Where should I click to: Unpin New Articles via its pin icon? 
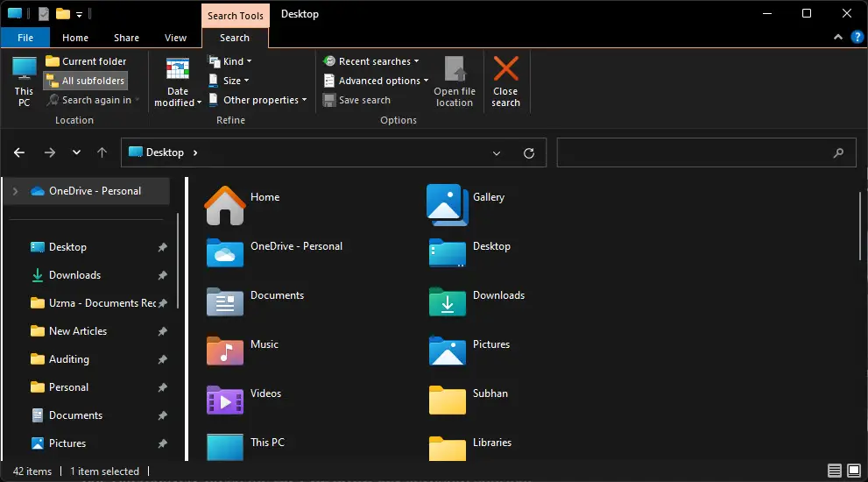click(162, 331)
